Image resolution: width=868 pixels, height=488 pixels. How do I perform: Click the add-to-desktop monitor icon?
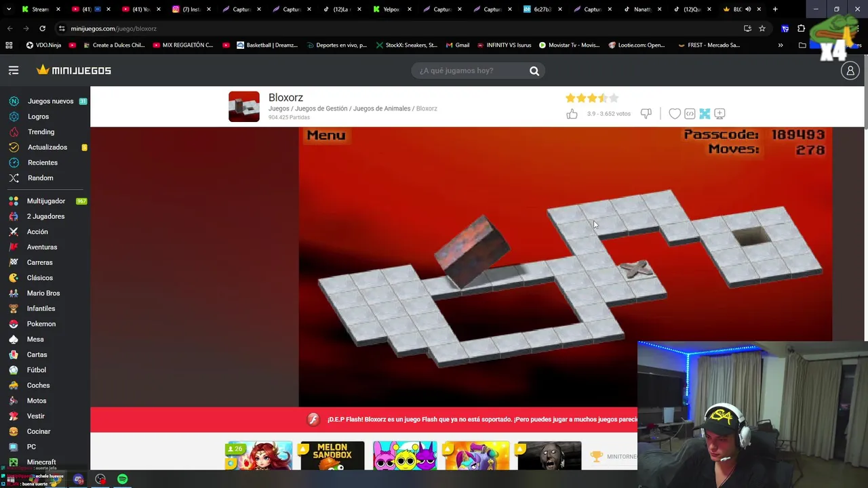pos(719,114)
